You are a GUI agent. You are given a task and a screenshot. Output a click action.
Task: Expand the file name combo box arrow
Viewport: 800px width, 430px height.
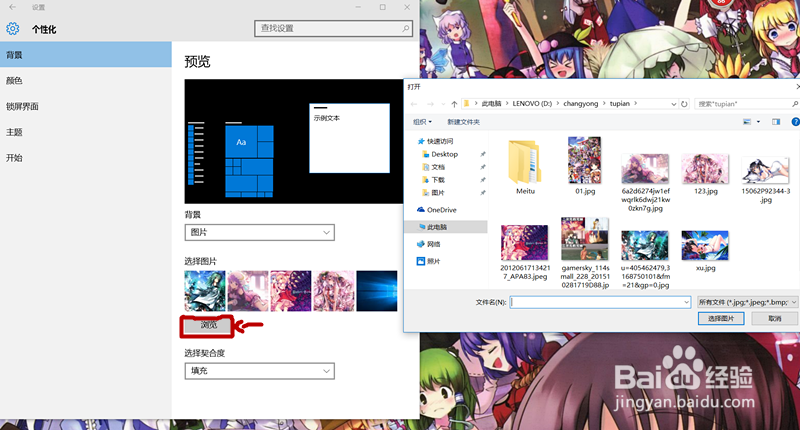coord(686,302)
